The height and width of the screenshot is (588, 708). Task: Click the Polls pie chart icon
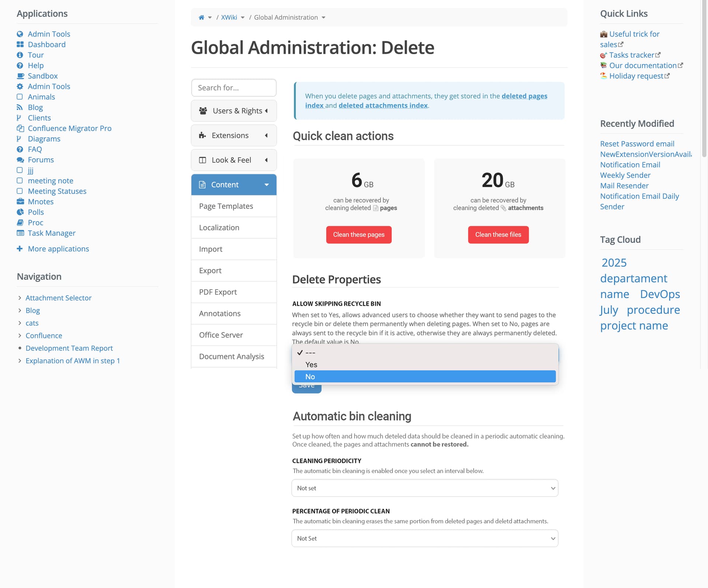pyautogui.click(x=20, y=212)
